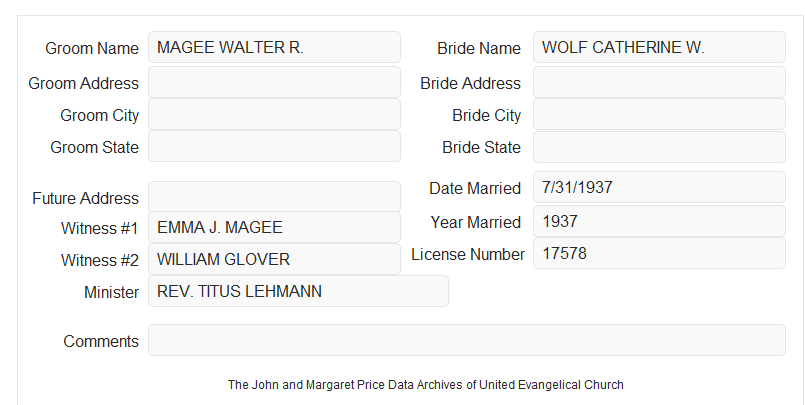Click the Bride State field
Image resolution: width=805 pixels, height=405 pixels.
[x=659, y=147]
